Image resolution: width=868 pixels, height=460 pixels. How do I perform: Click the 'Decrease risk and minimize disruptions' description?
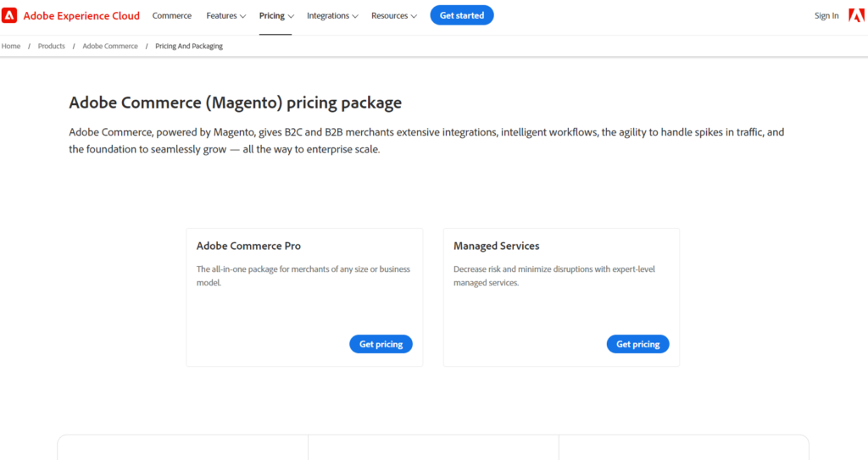(554, 275)
